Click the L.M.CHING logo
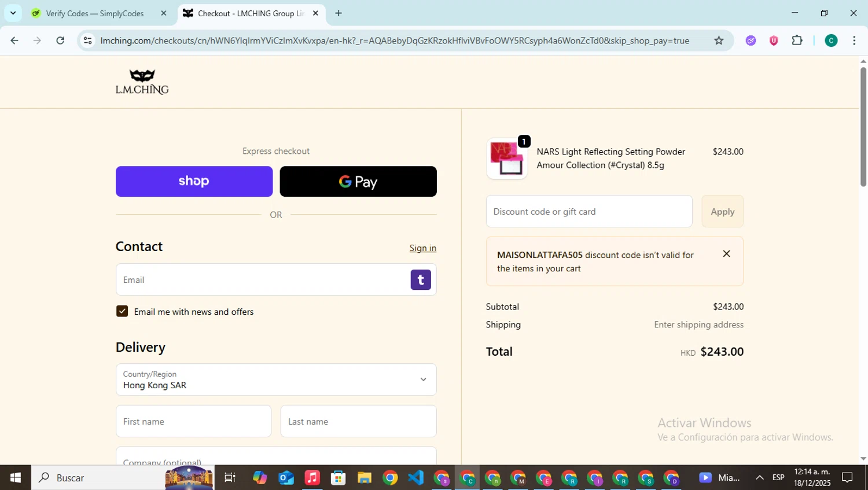 (x=142, y=82)
